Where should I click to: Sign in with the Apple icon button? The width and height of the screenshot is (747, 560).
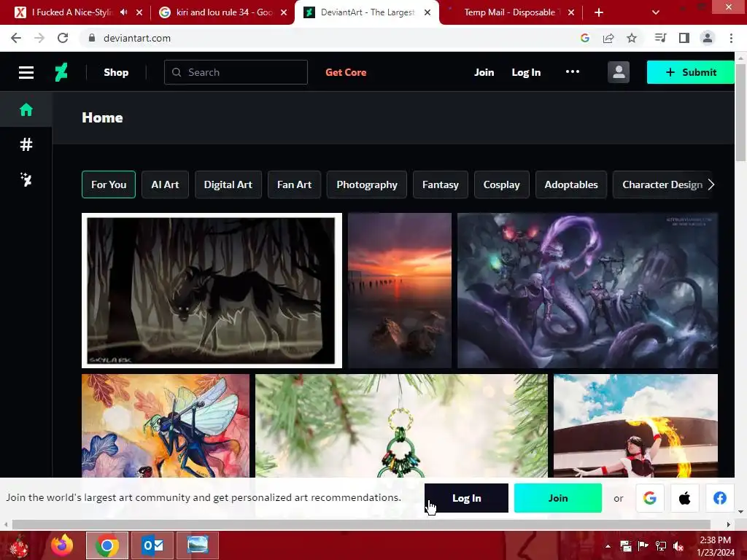684,498
